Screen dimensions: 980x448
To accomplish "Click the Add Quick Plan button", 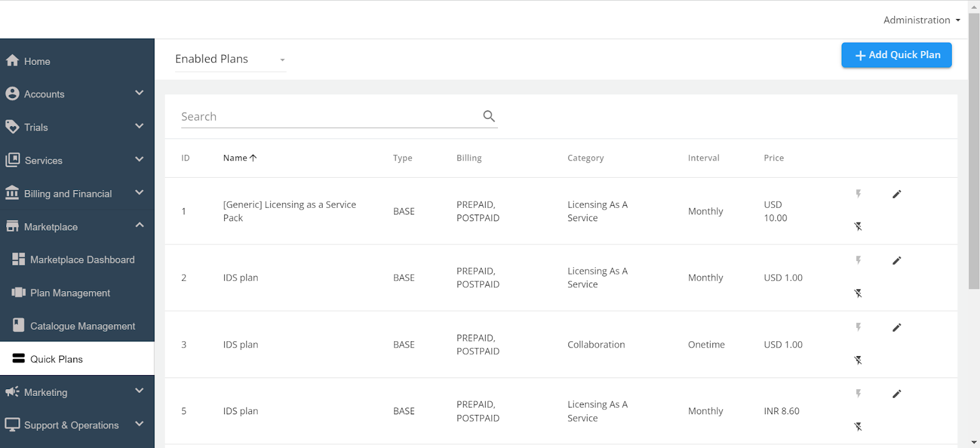I will coord(896,55).
